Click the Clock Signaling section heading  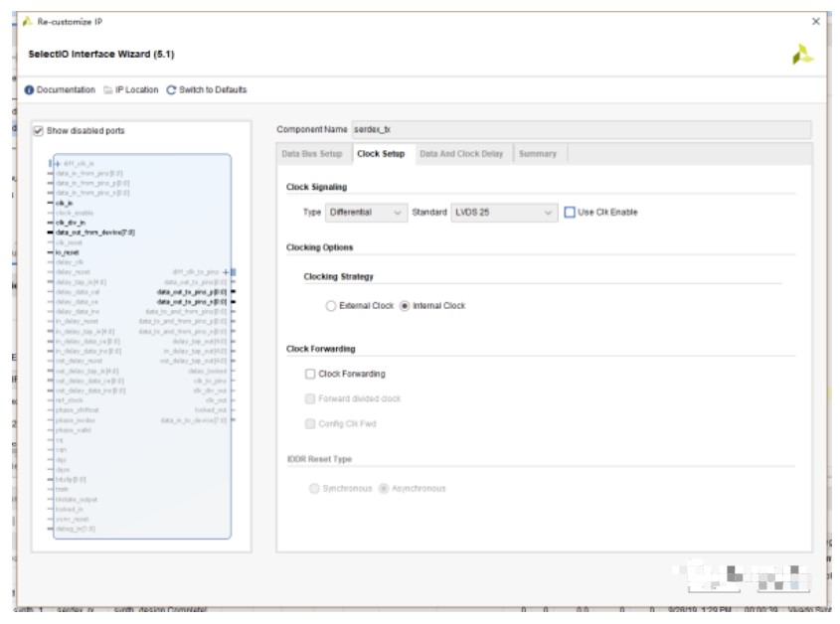click(x=316, y=187)
